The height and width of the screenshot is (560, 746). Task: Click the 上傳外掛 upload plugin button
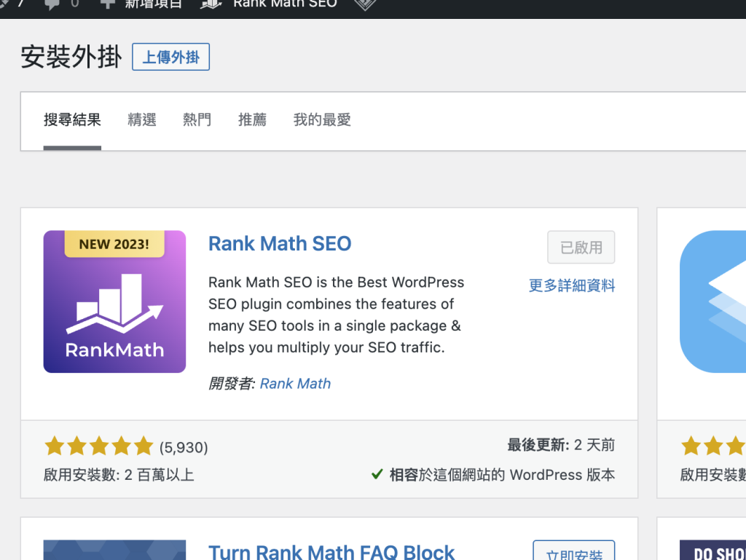tap(170, 57)
